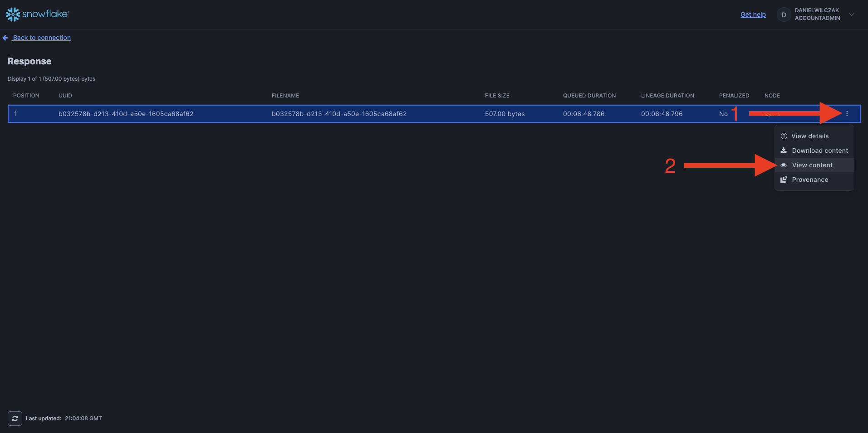Open the row's three-dot actions menu
868x433 pixels.
[x=847, y=114]
